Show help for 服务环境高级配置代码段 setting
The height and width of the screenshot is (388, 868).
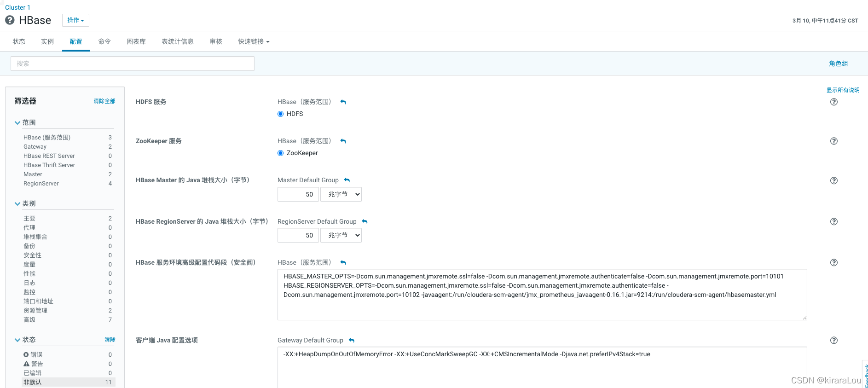click(x=833, y=263)
